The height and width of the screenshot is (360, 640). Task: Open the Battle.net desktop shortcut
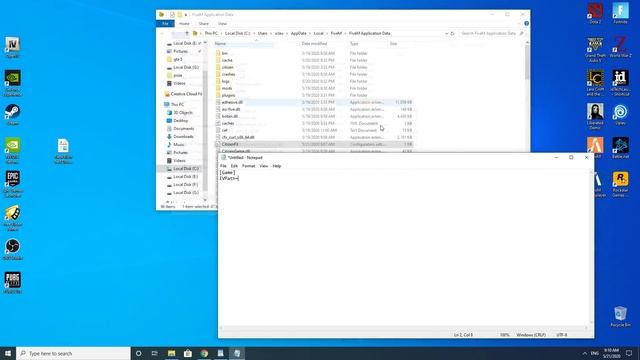620,148
